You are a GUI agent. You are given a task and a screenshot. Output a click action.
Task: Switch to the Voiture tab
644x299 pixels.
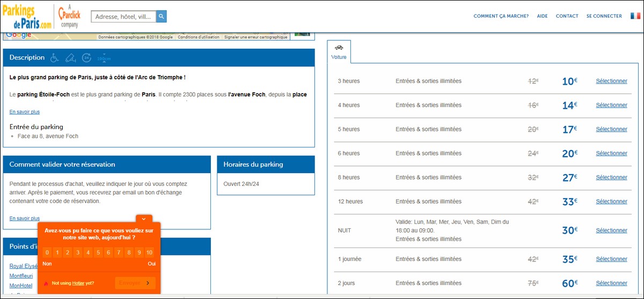[x=339, y=52]
